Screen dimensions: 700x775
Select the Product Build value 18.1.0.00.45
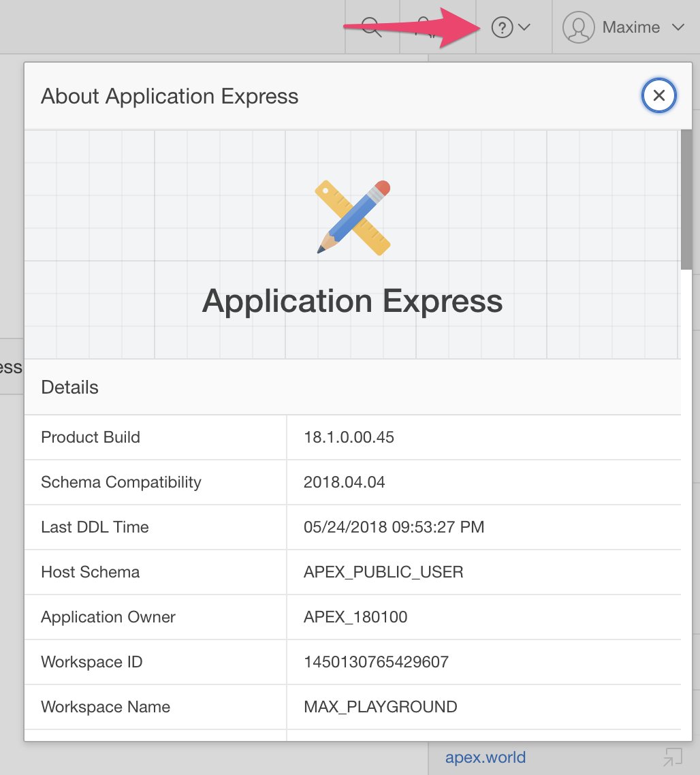pyautogui.click(x=349, y=437)
